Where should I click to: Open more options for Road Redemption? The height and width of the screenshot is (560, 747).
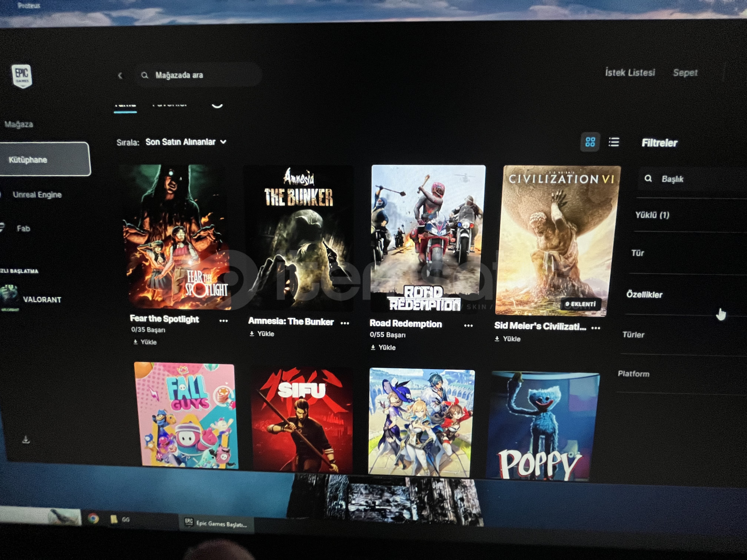pos(468,326)
